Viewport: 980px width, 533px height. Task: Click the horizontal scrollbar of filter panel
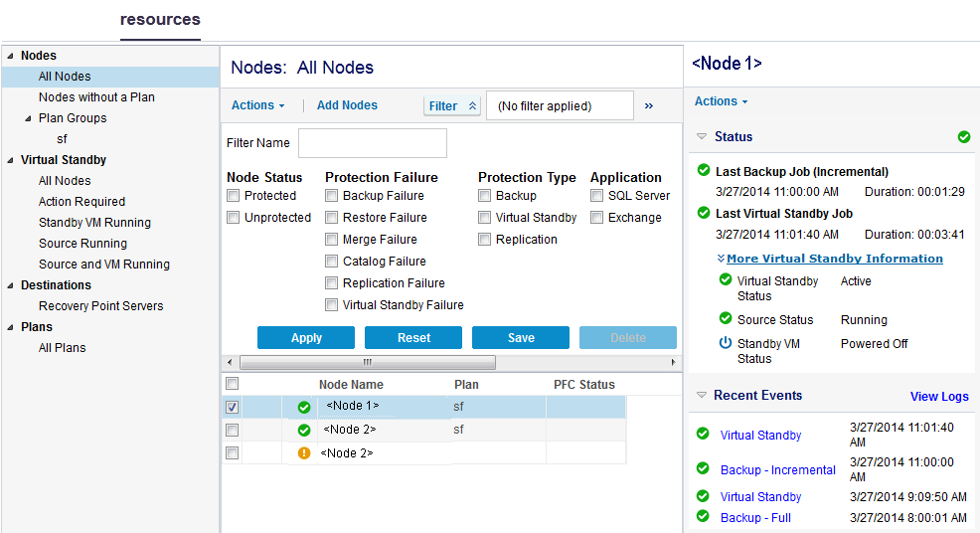point(368,363)
